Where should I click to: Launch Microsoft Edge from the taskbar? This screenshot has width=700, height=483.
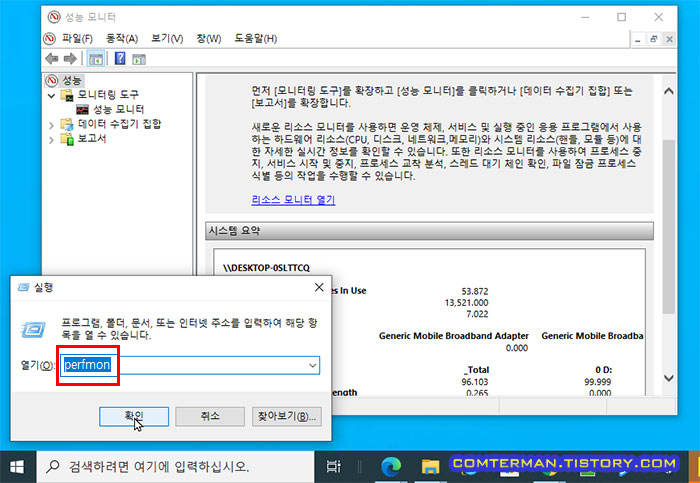tap(391, 467)
